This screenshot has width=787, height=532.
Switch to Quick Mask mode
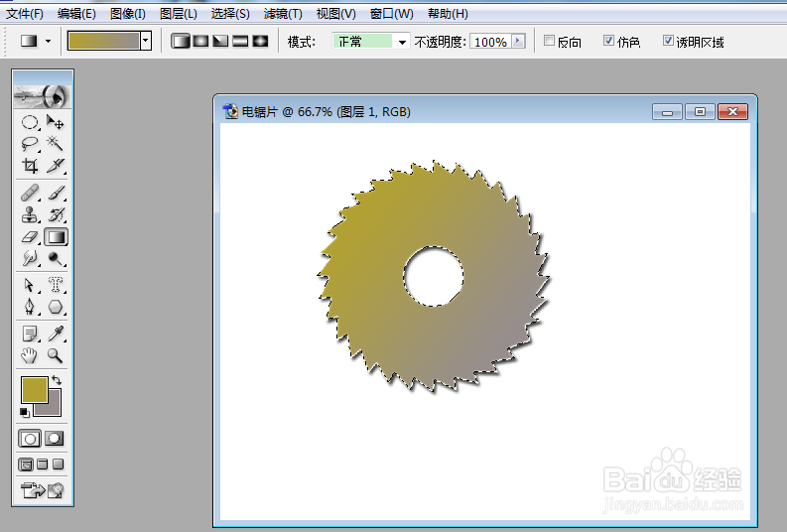pyautogui.click(x=55, y=439)
